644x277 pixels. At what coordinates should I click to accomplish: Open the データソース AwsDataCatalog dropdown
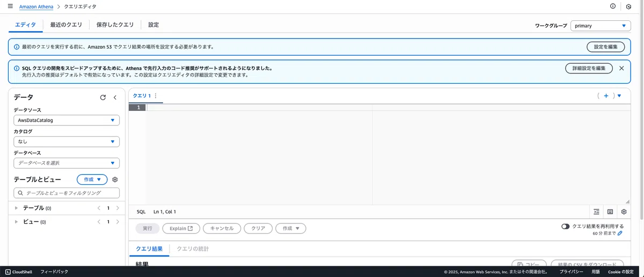(67, 121)
